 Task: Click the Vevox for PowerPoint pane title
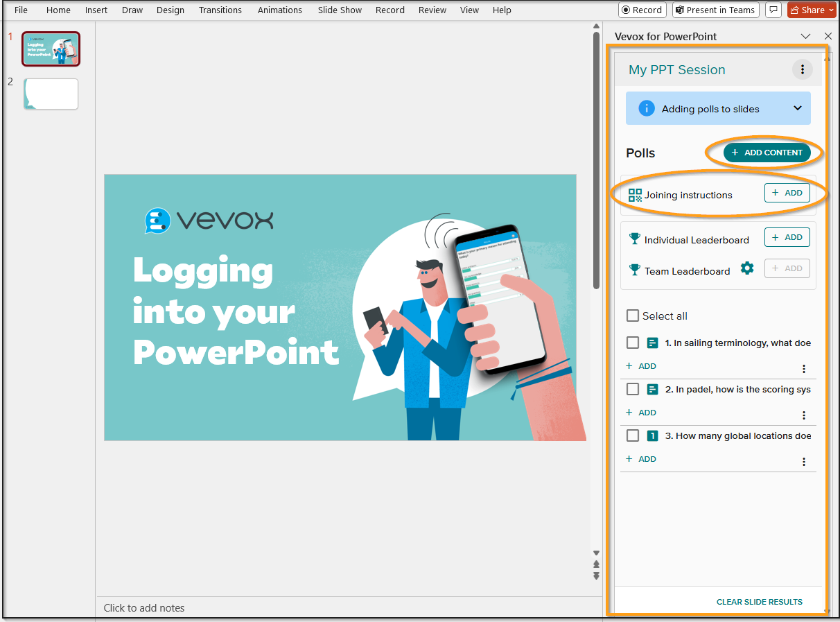click(x=665, y=36)
